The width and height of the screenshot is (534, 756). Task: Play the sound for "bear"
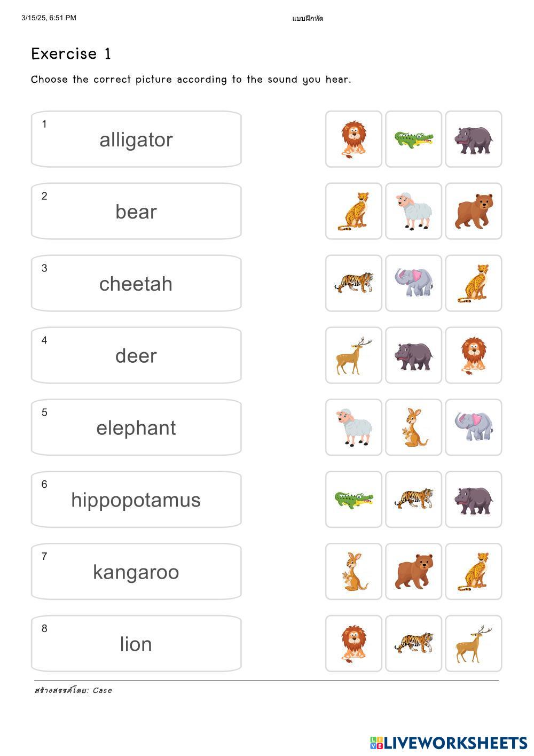(x=136, y=212)
